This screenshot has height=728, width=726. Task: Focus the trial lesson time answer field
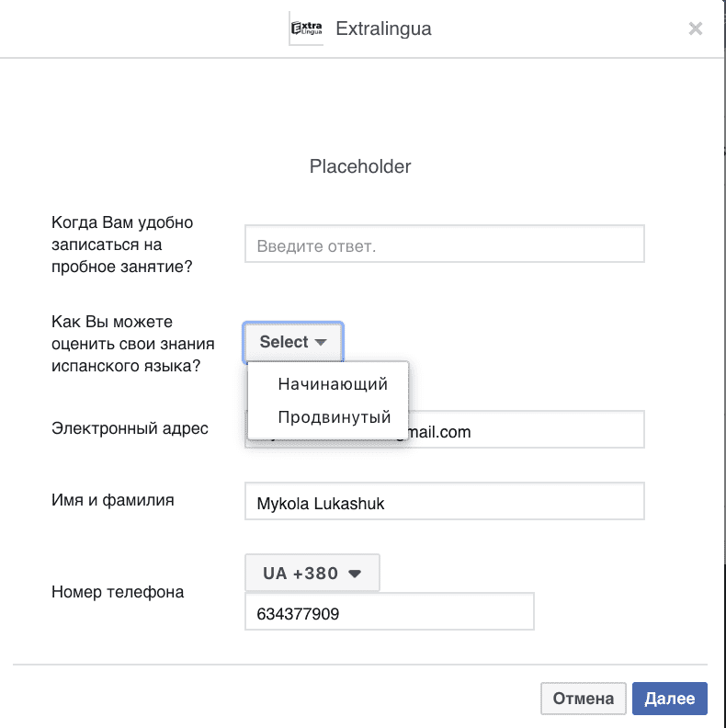445,245
